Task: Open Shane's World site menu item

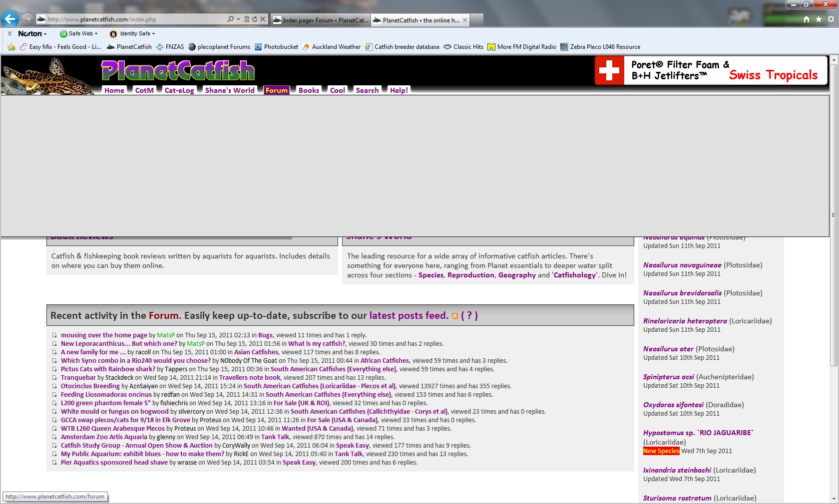Action: pos(230,90)
